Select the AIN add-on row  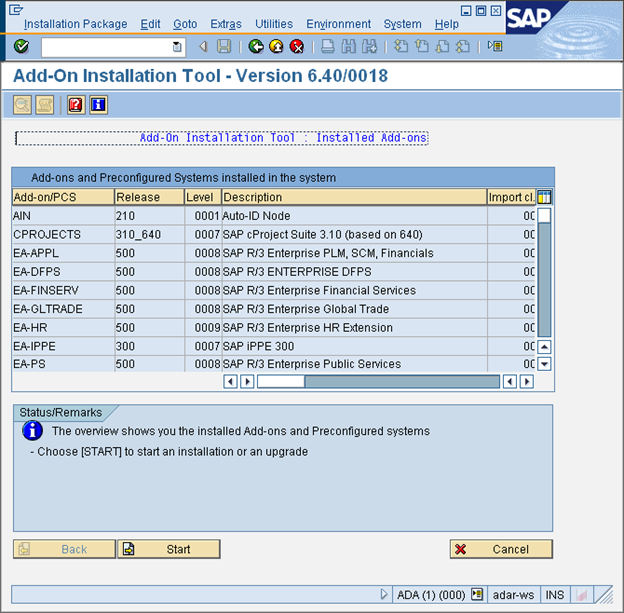coord(274,216)
